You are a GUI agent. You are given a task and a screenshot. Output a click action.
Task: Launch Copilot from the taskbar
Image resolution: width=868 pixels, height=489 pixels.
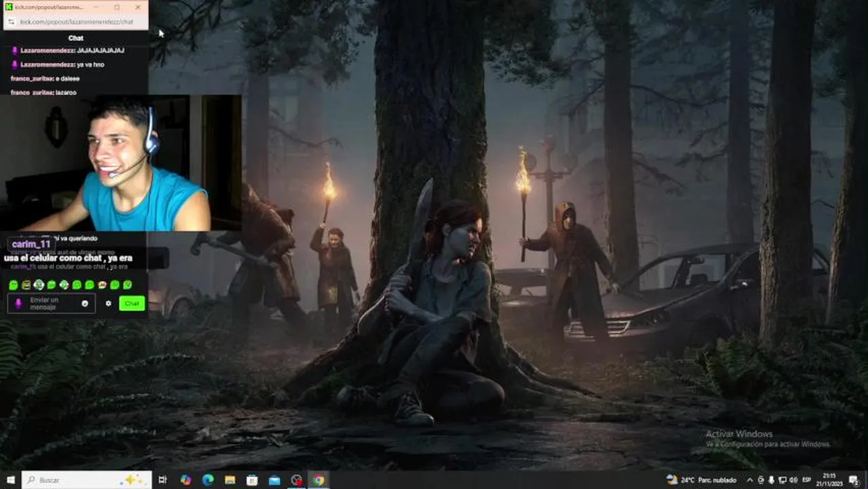pos(186,480)
